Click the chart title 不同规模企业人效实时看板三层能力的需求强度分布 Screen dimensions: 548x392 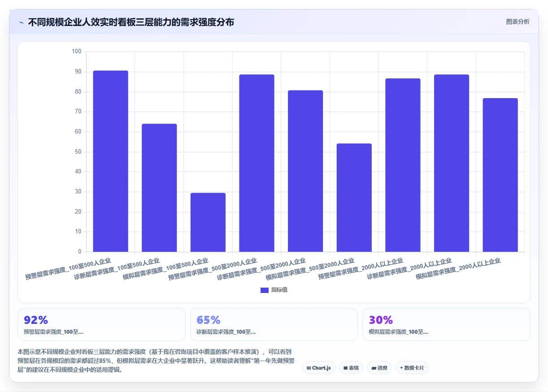(131, 22)
